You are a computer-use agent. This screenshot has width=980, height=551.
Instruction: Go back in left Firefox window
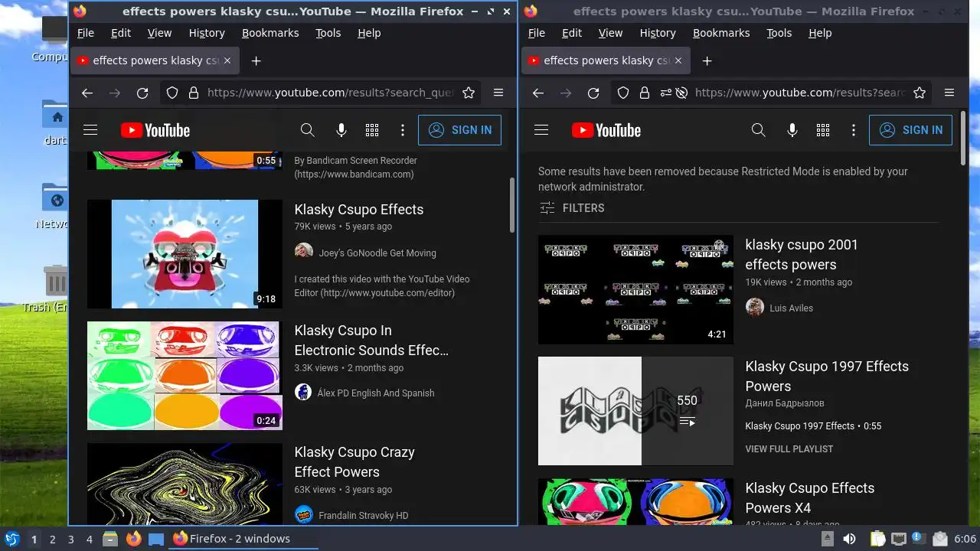(87, 93)
